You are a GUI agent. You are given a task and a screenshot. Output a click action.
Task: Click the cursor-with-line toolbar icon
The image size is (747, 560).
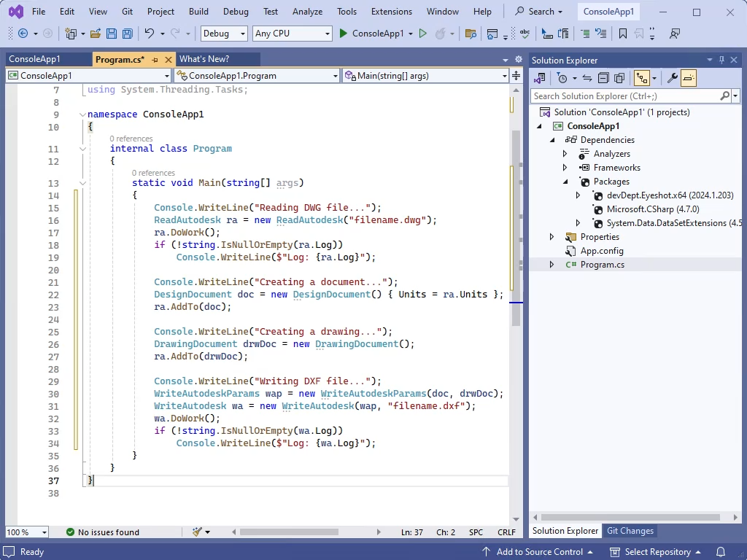[x=547, y=34]
